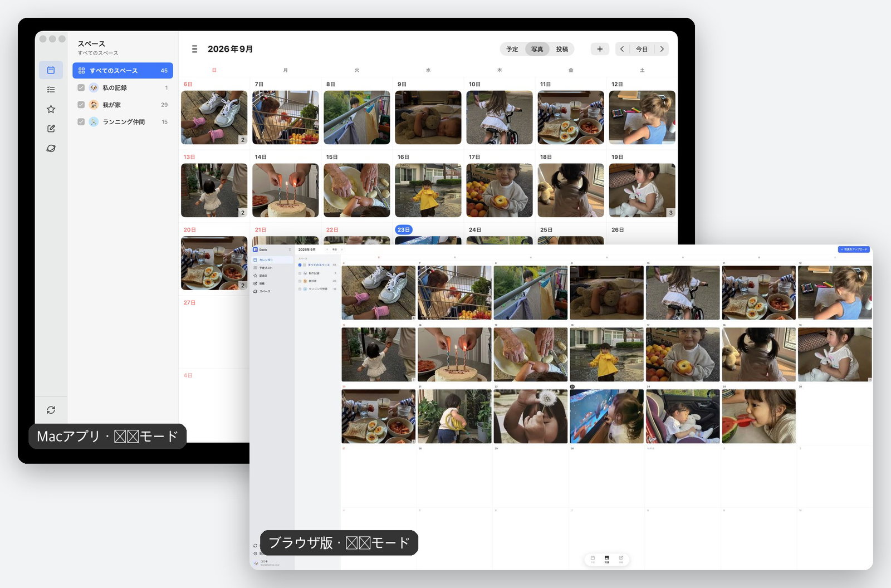Open the star anniversaries icon in Mac sidebar
891x588 pixels.
[51, 109]
